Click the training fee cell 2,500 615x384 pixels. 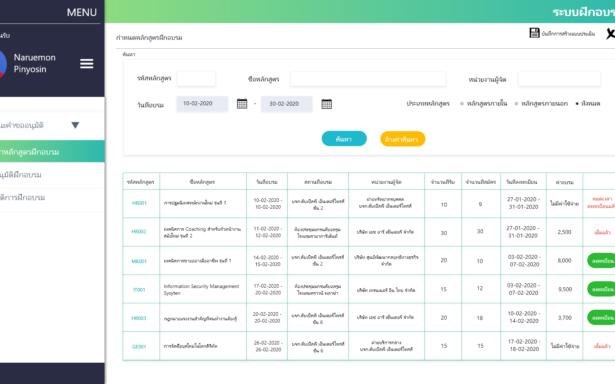coord(564,232)
